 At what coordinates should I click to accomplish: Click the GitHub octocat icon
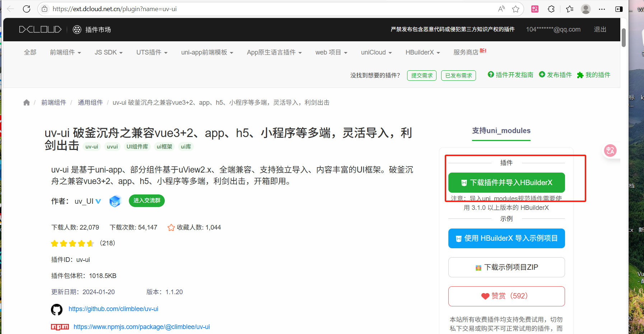tap(57, 309)
